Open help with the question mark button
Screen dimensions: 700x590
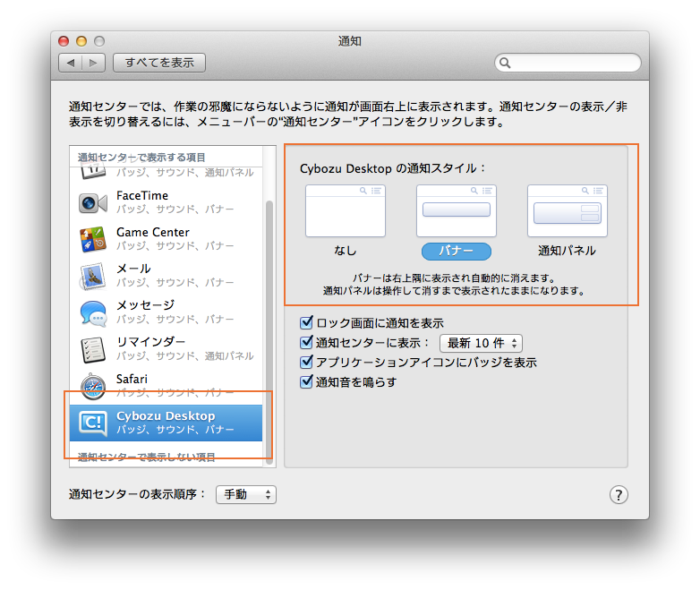(619, 495)
